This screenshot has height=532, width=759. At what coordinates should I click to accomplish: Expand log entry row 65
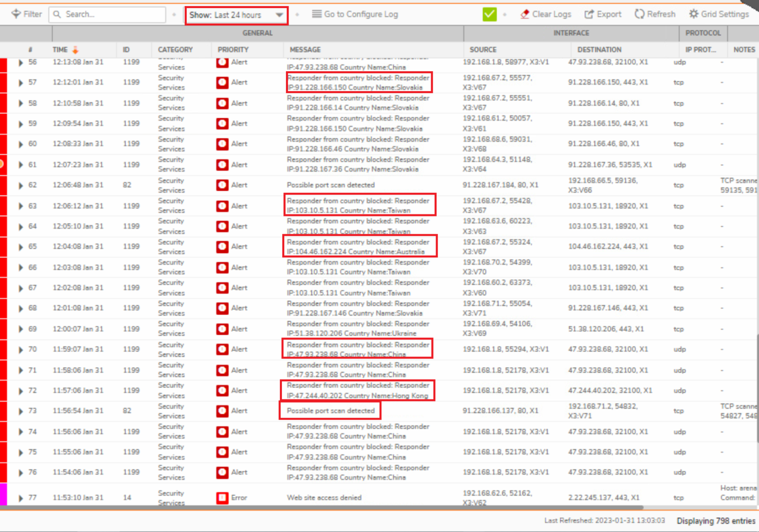21,247
